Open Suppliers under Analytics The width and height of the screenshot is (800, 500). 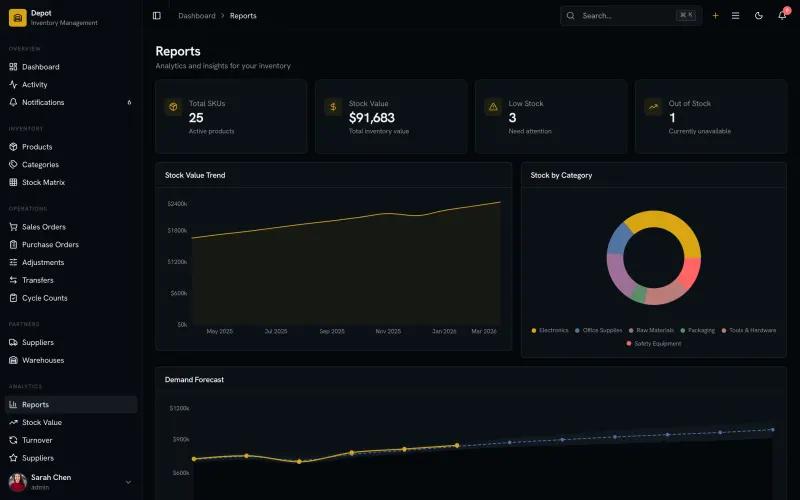[x=70, y=458]
